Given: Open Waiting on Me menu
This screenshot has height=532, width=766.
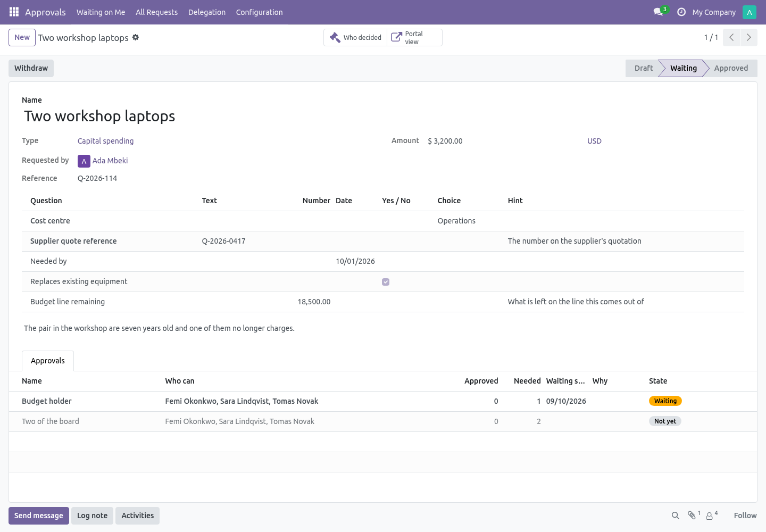Looking at the screenshot, I should click(101, 12).
